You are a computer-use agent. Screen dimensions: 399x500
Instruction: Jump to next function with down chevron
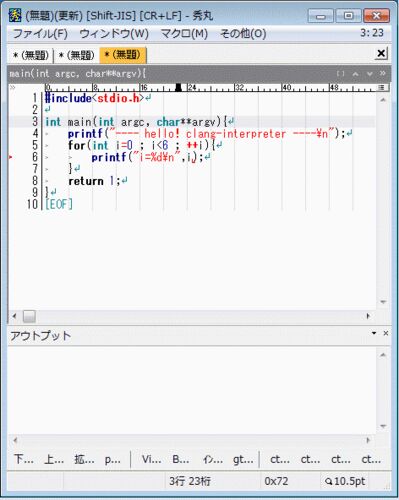(370, 74)
